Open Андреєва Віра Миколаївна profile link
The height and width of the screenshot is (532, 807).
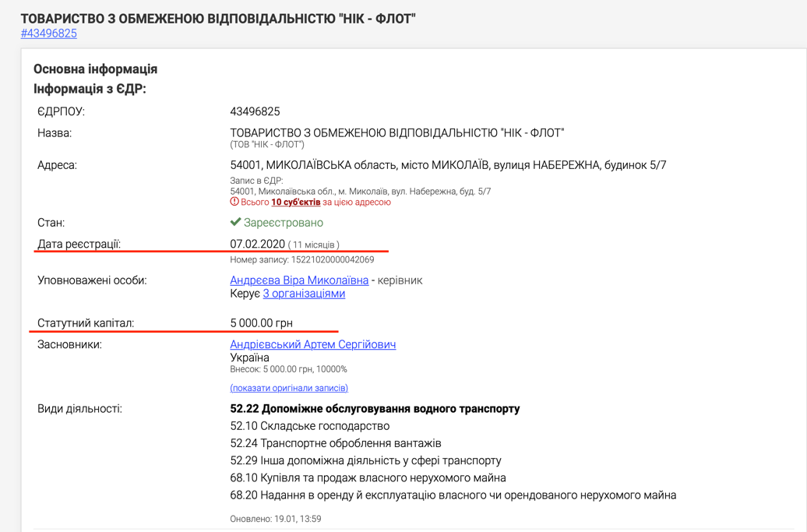[x=299, y=280]
